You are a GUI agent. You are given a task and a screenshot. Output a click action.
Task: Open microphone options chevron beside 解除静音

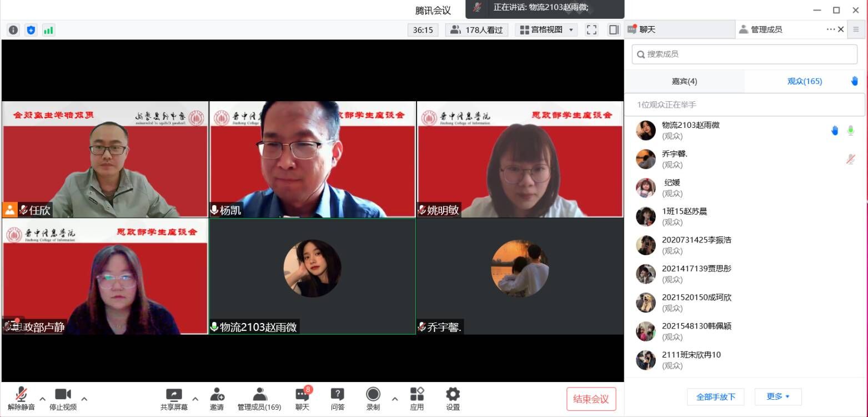pyautogui.click(x=43, y=399)
